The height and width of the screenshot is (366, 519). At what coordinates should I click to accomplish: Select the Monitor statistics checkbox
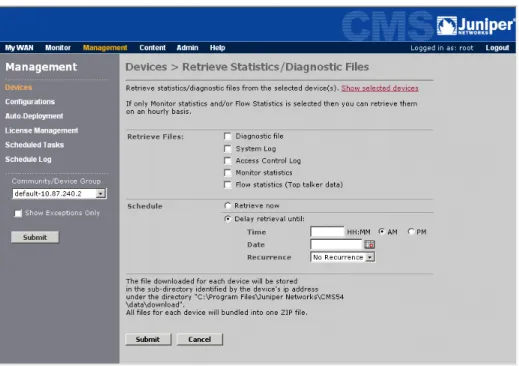(x=227, y=173)
